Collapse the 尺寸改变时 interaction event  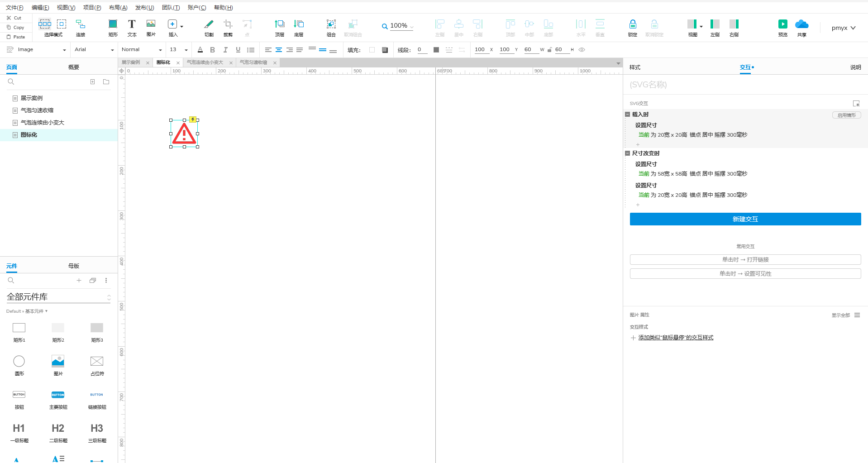click(628, 153)
